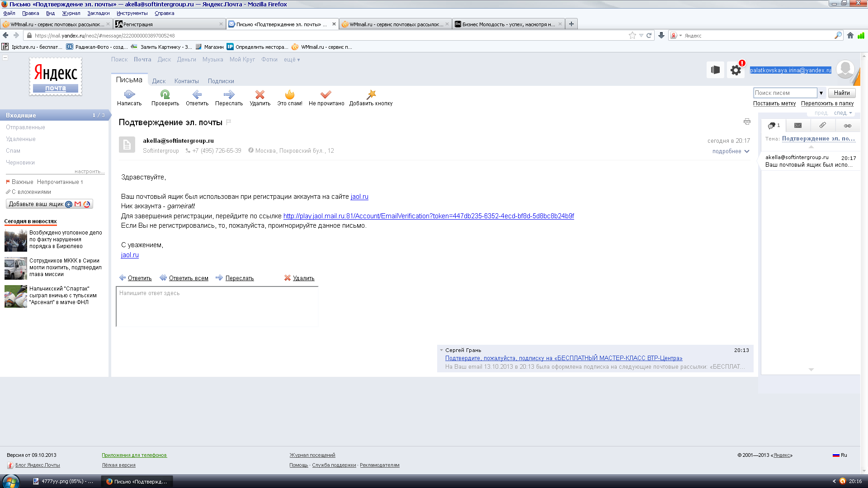Screen dimensions: 868x488
Task: Open the WMmail.ru bookmark in the bookmarks bar
Action: [x=322, y=47]
